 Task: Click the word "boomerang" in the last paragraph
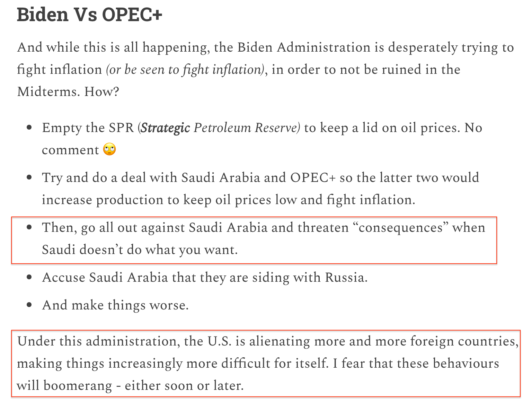point(78,386)
